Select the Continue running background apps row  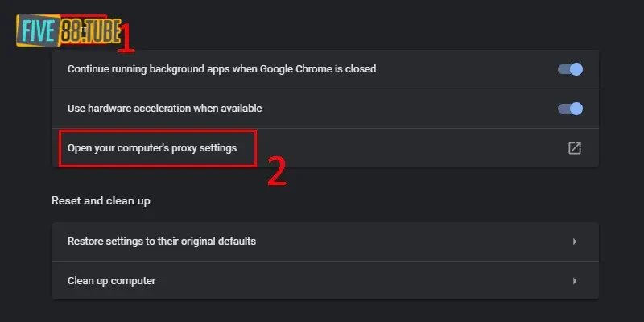(x=325, y=69)
